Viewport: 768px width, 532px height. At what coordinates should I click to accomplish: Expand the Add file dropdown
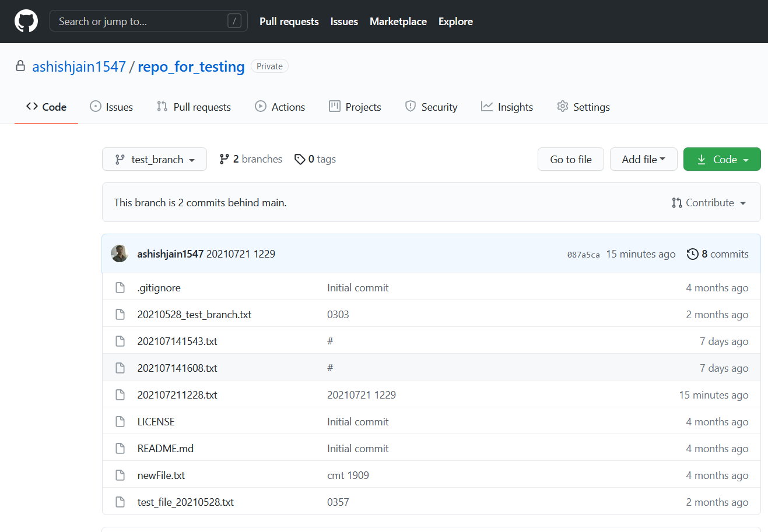pos(643,158)
